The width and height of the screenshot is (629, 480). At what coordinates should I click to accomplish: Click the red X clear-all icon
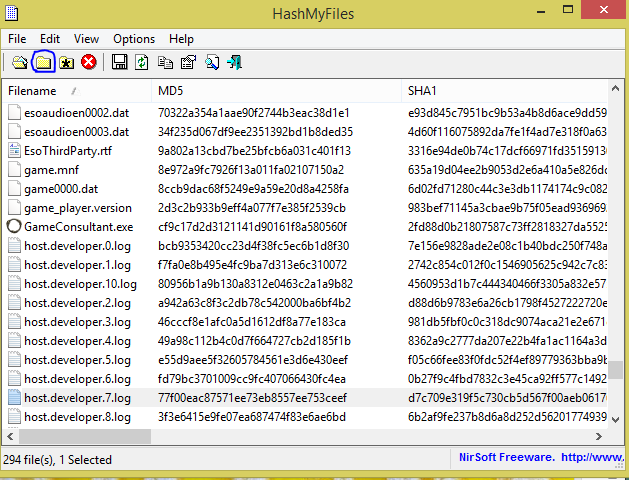pos(89,62)
